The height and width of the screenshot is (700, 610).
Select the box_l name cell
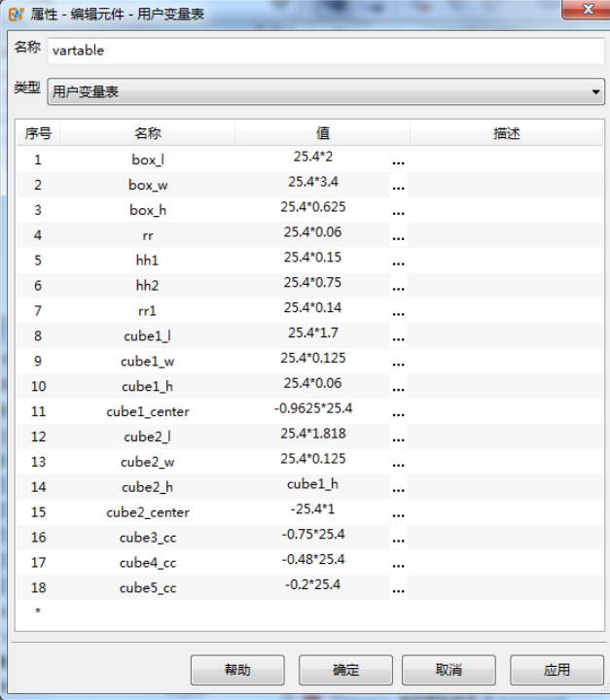[148, 159]
